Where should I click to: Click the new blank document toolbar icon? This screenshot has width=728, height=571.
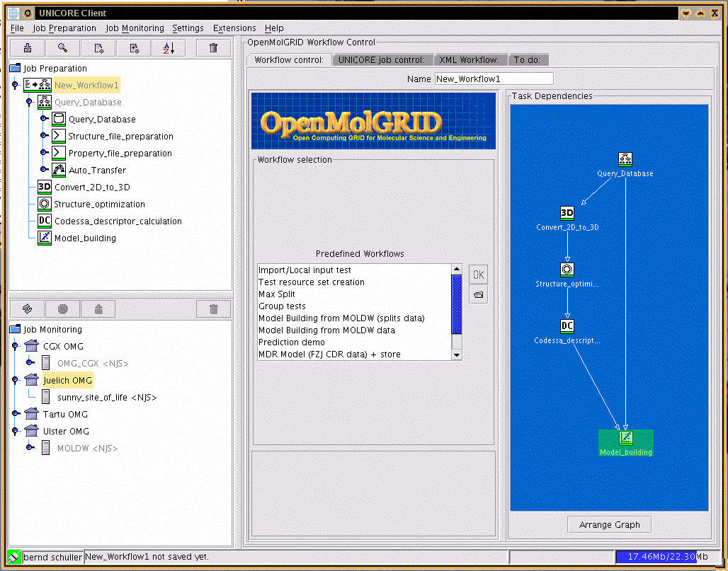98,48
